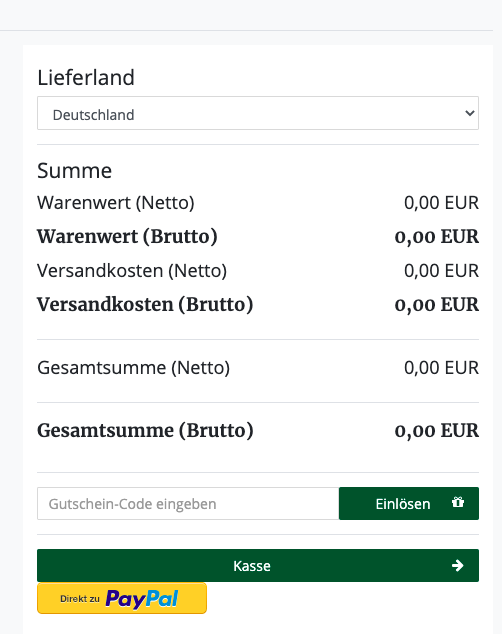Select the Gesamtsumme (Brutto) bold label
This screenshot has height=634, width=502.
coord(145,430)
